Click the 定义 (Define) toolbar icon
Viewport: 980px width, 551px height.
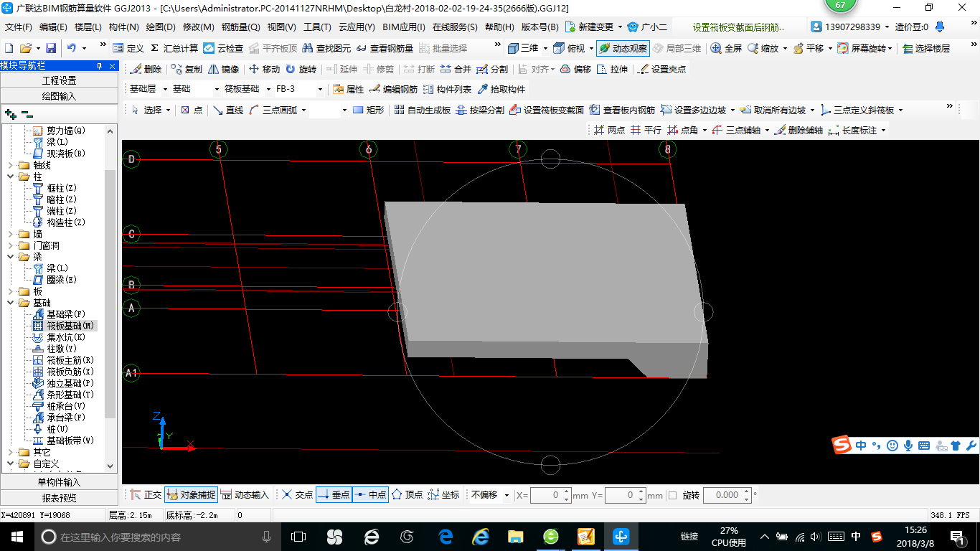pyautogui.click(x=129, y=48)
